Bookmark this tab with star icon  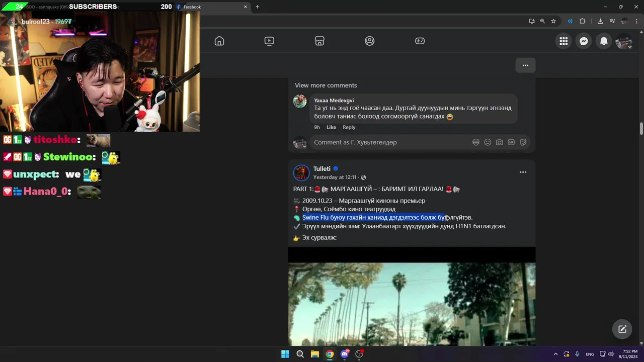[x=553, y=21]
